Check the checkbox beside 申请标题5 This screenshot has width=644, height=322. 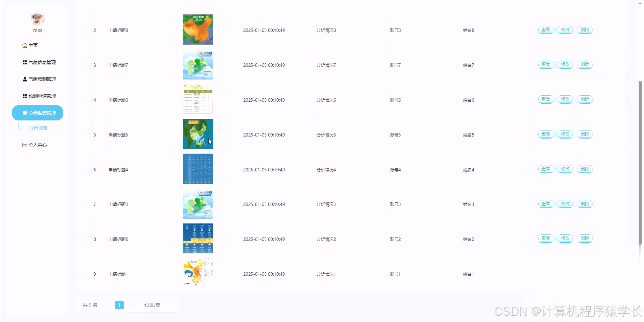(x=80, y=135)
